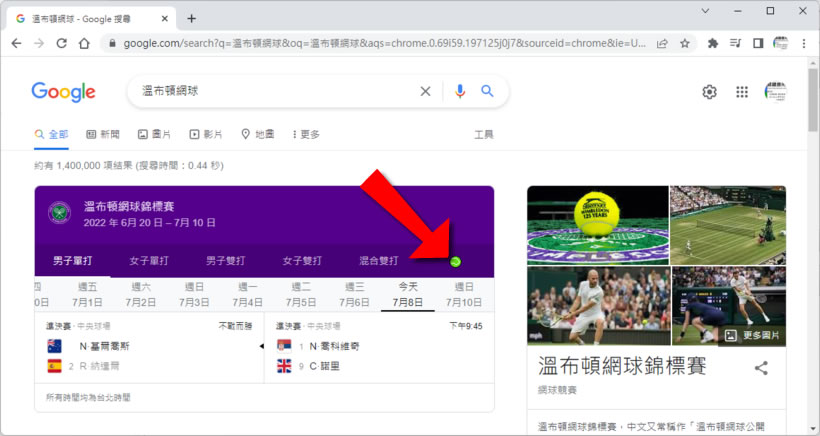
Task: Select date 週日 7月3日
Action: click(194, 294)
